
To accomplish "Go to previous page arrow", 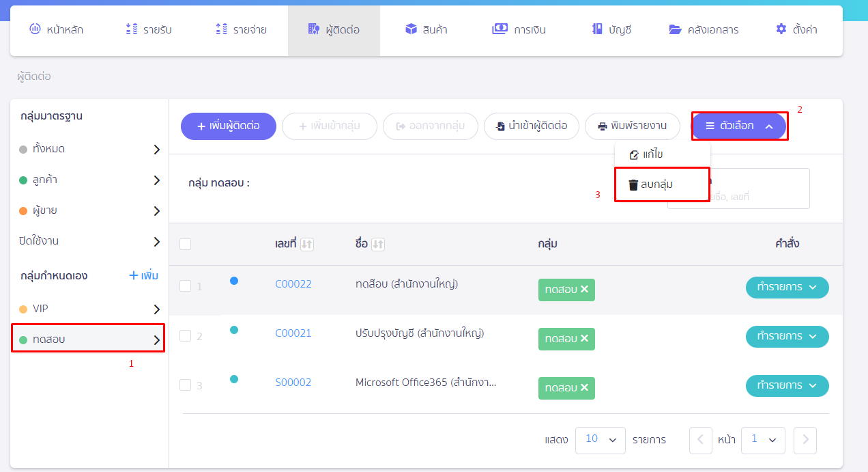I will 700,440.
